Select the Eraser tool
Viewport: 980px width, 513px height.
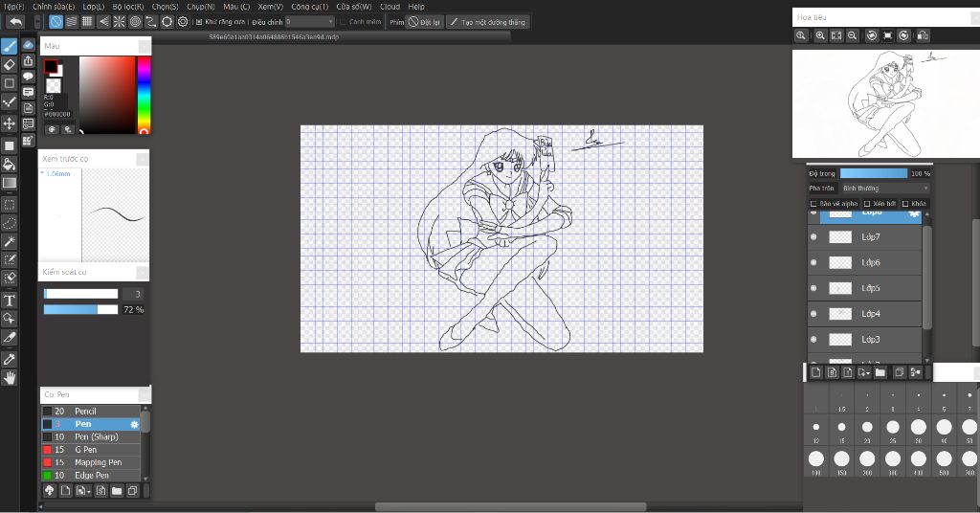[x=10, y=64]
